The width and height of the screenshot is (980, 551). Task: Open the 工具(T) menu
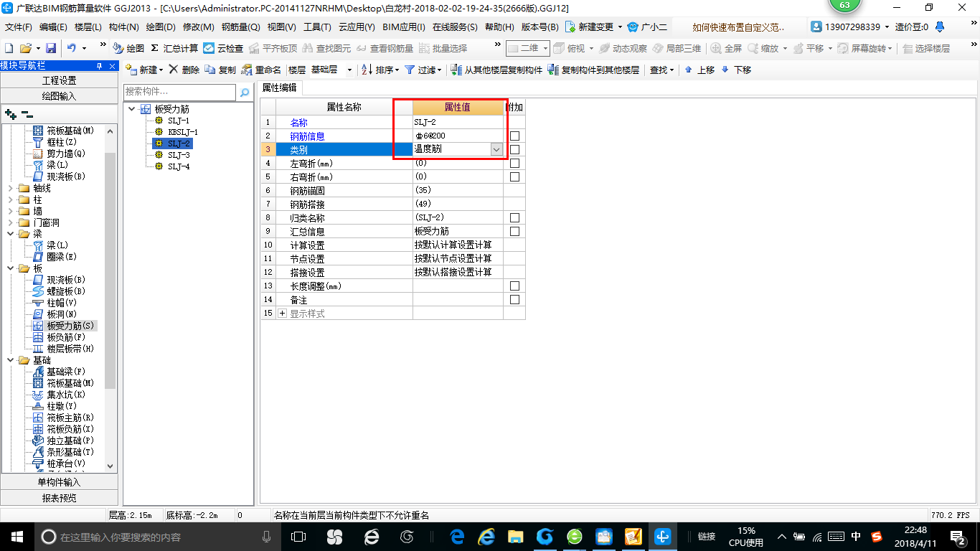pos(317,27)
